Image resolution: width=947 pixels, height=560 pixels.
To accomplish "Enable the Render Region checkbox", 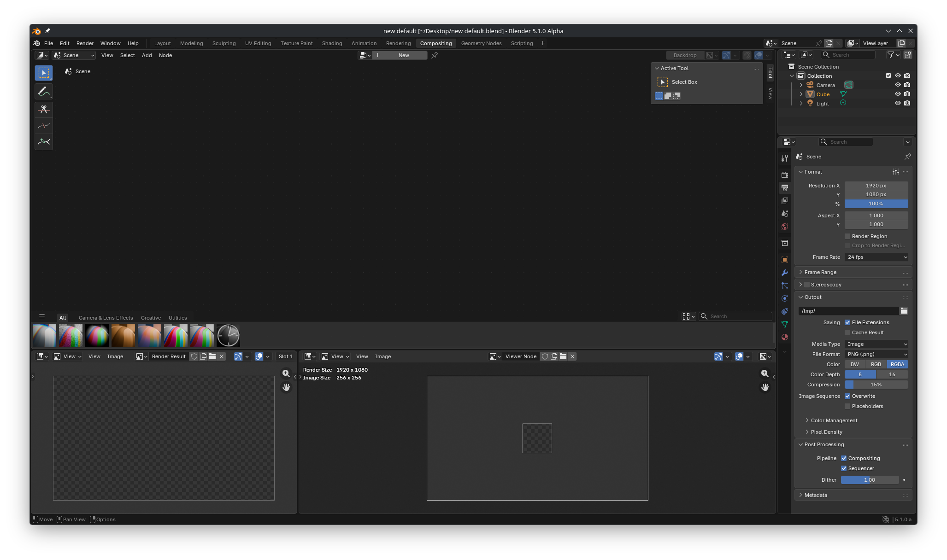I will click(x=847, y=236).
